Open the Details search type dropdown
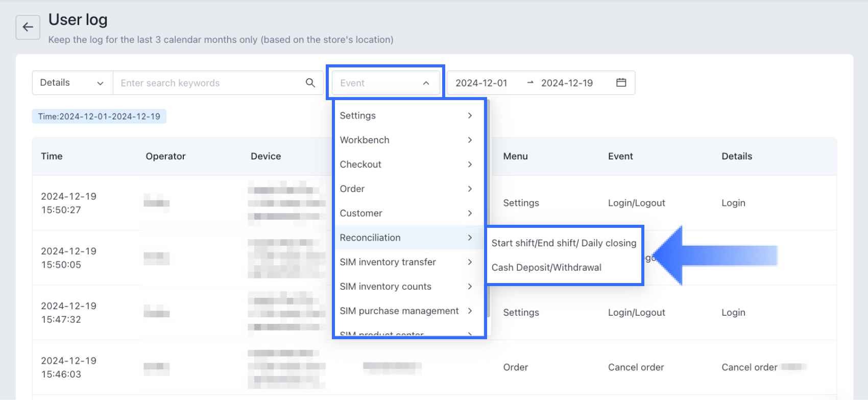 coord(72,83)
